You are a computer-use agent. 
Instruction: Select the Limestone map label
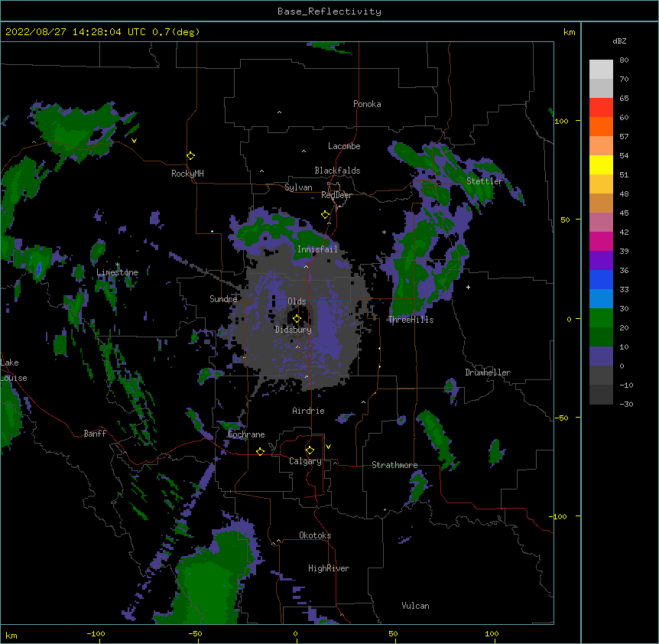click(117, 272)
